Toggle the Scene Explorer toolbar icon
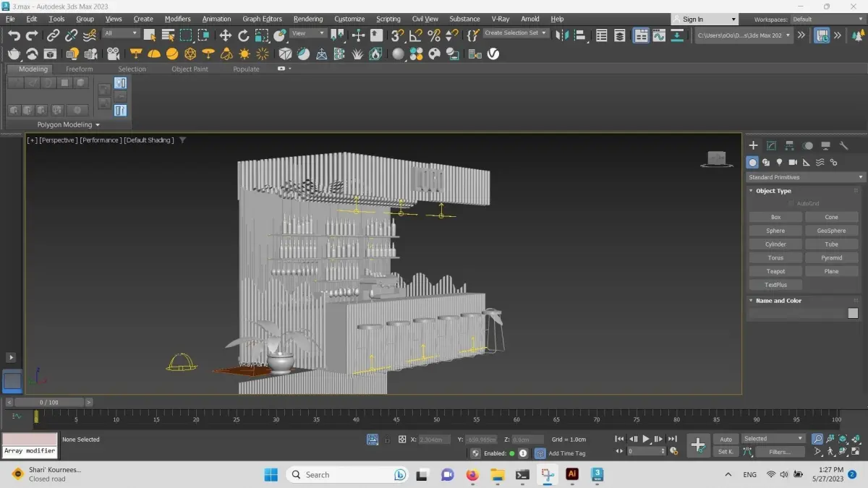This screenshot has width=868, height=488. [601, 35]
